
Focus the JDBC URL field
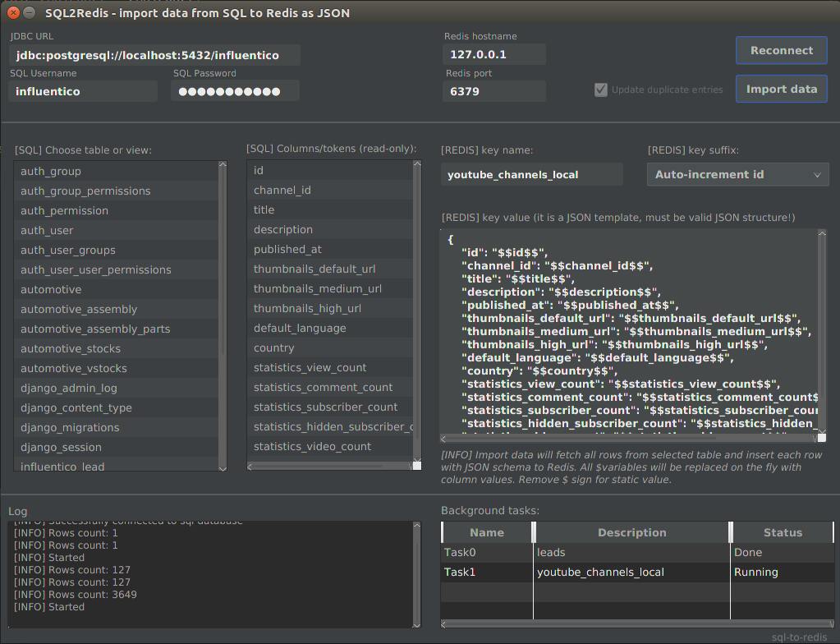tap(154, 55)
